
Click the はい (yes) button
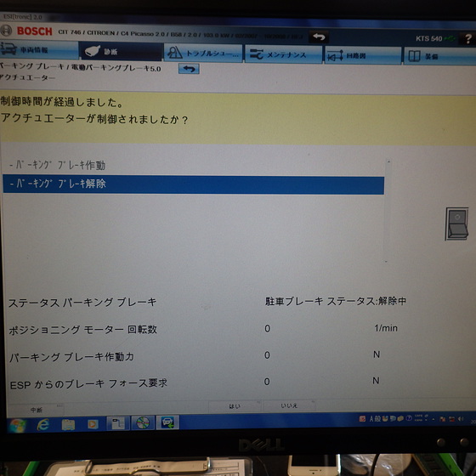[235, 406]
